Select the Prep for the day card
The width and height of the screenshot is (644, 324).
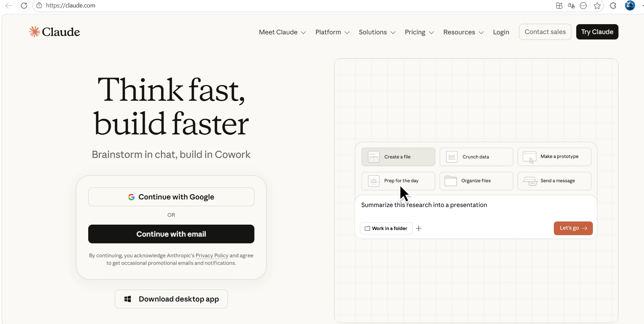[398, 181]
